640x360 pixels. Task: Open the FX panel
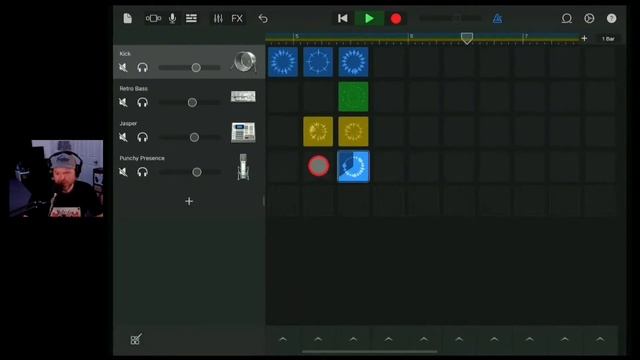click(x=237, y=18)
